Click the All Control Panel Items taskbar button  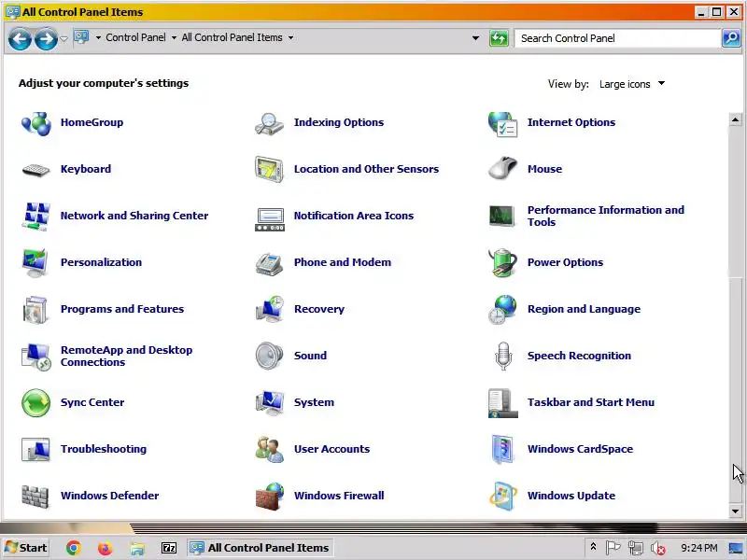pos(260,548)
